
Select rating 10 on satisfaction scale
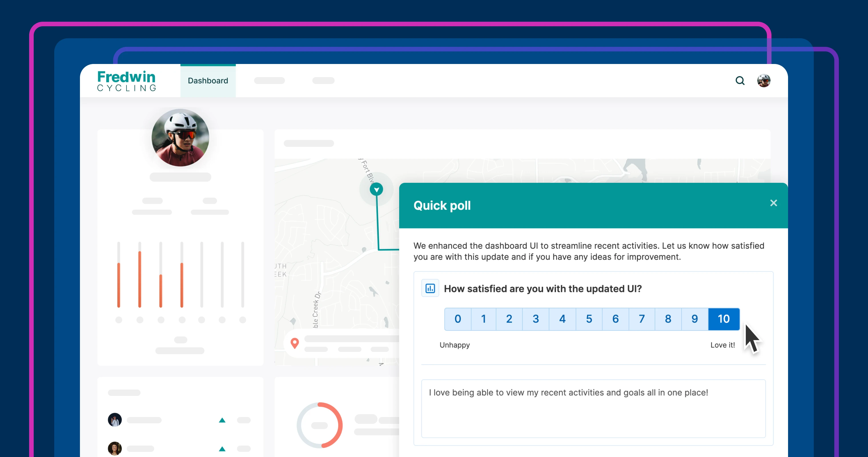(x=724, y=319)
